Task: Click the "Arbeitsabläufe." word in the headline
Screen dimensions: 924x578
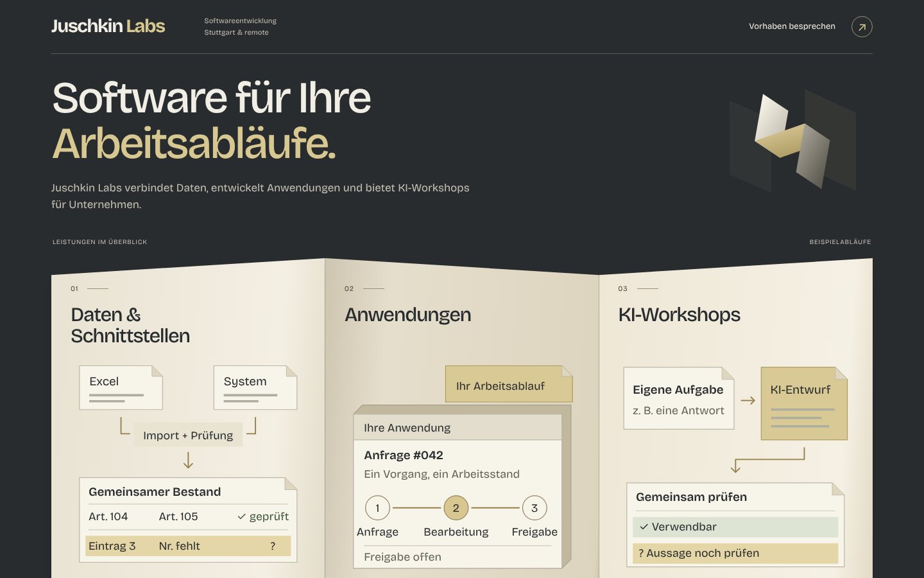Action: (194, 143)
